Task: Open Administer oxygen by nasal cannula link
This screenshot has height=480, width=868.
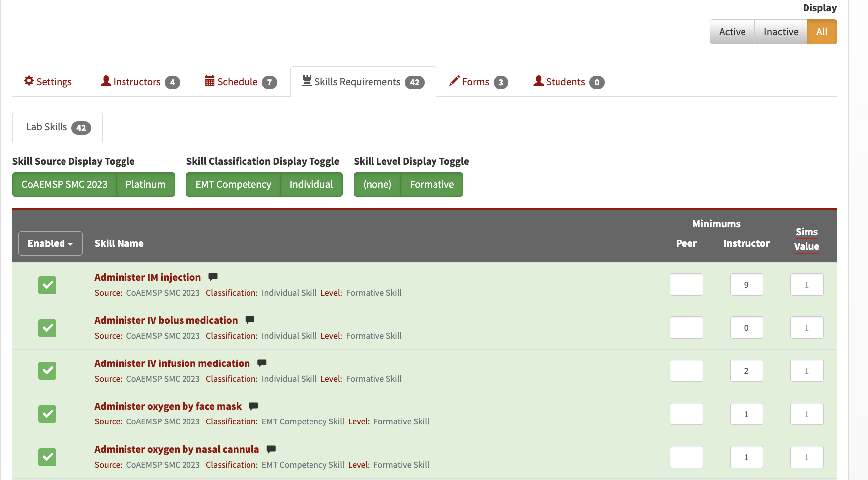Action: (x=177, y=449)
